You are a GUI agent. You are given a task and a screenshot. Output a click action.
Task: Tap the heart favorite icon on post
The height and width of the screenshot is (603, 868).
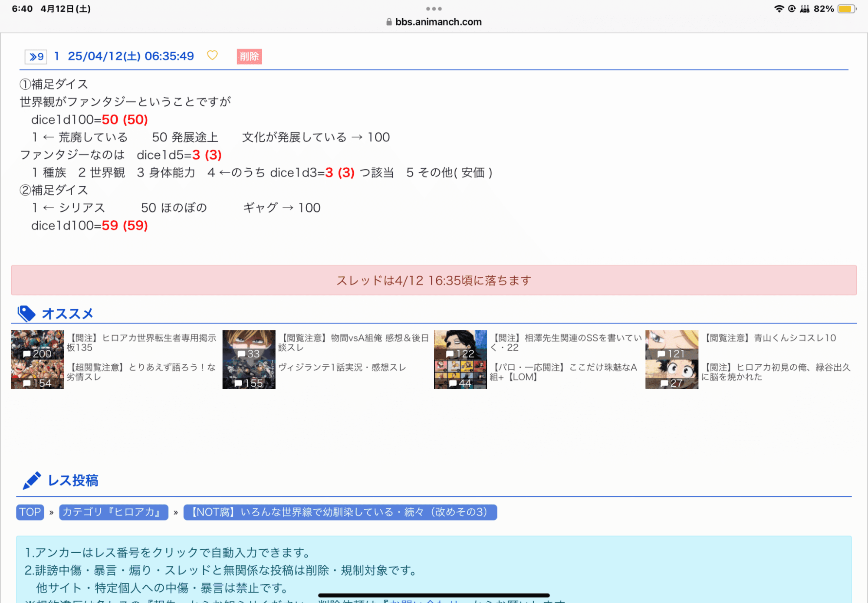click(212, 56)
